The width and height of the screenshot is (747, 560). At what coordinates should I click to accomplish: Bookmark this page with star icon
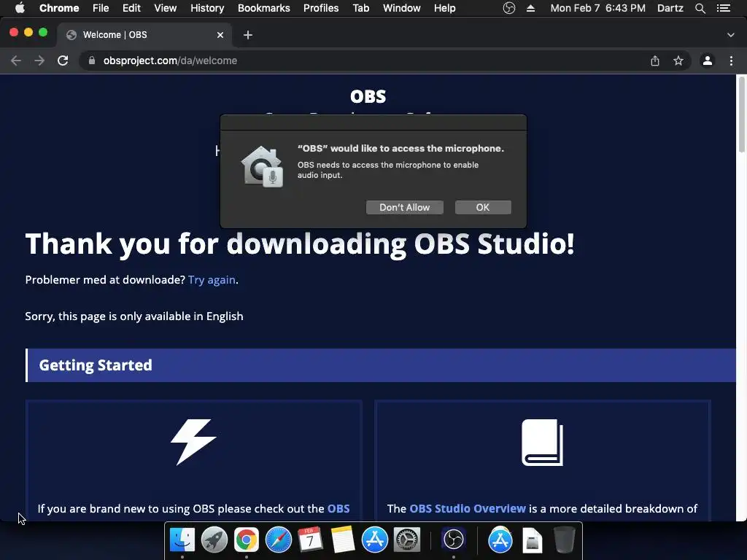click(678, 61)
